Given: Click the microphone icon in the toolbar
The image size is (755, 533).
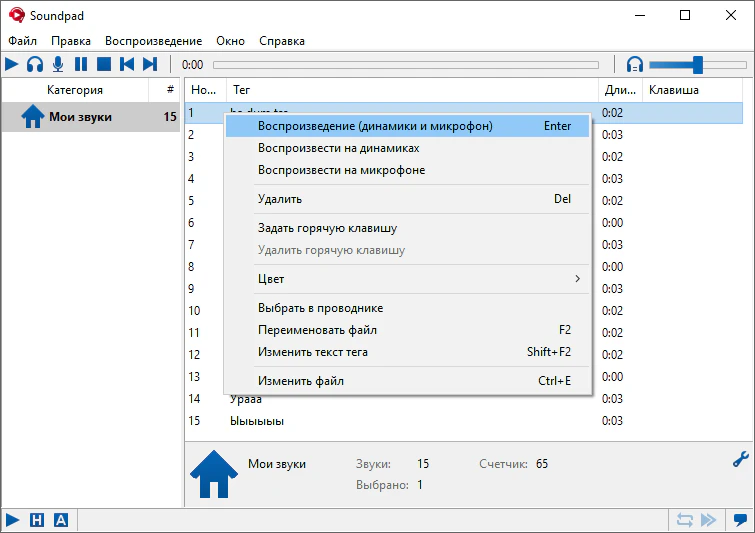Looking at the screenshot, I should pos(58,64).
